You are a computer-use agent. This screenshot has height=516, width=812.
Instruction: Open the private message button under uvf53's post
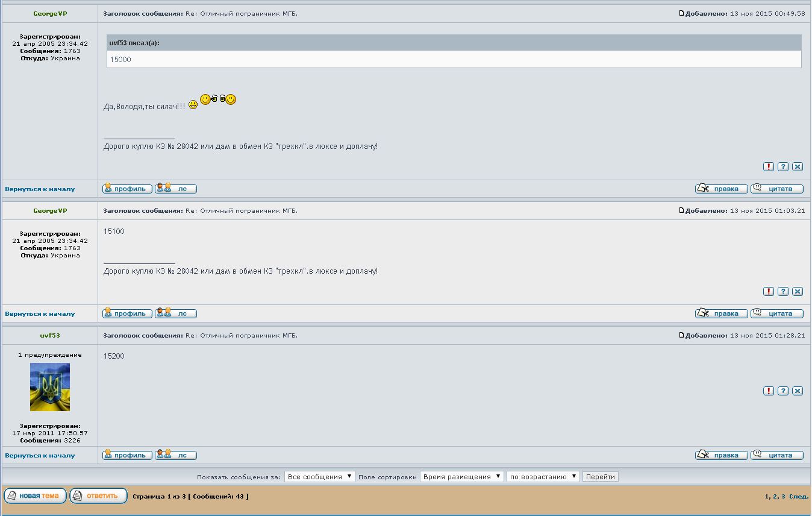(176, 455)
